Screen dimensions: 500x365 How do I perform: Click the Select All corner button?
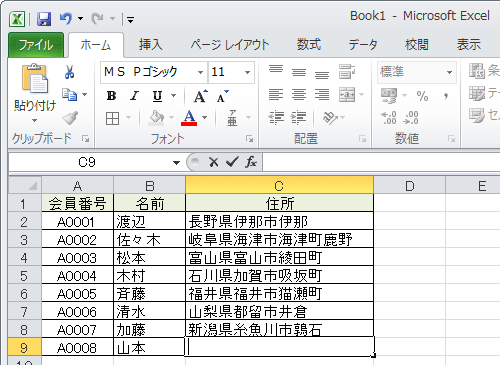tap(25, 185)
